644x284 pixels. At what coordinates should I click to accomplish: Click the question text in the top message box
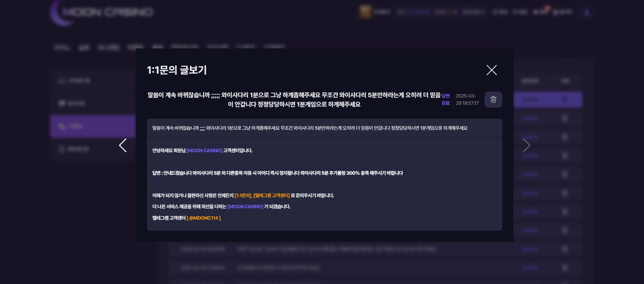310,128
